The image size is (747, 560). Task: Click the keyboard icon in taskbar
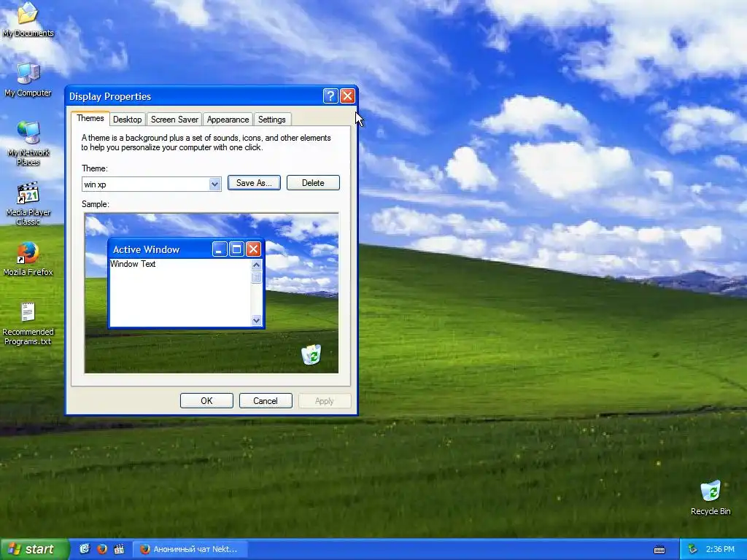[659, 550]
